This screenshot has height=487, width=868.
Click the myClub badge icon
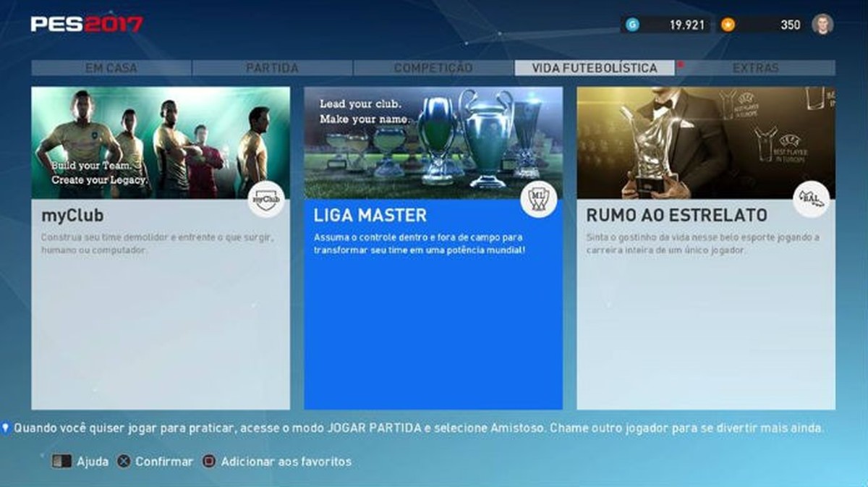(265, 198)
